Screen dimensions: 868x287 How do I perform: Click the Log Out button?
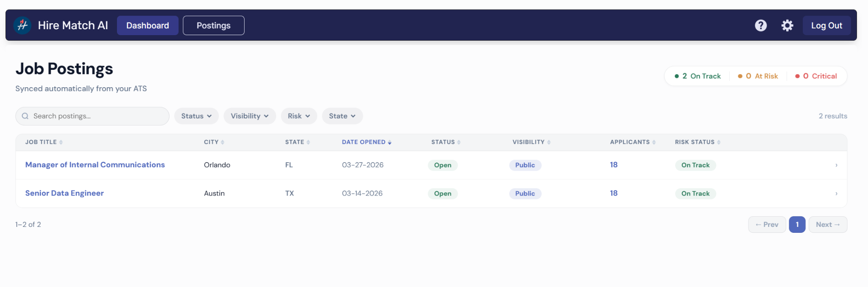826,25
